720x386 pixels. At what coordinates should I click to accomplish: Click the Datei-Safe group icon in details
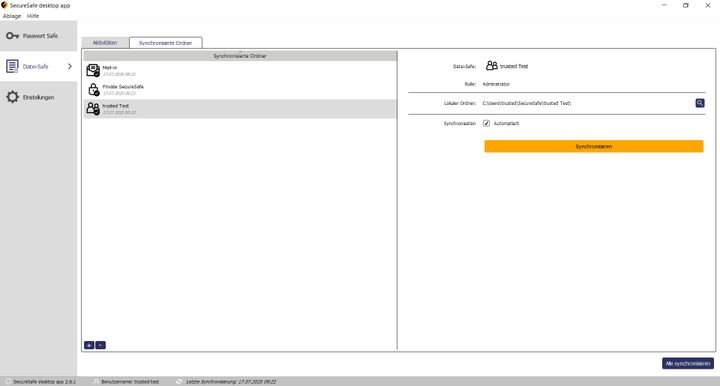click(x=492, y=66)
